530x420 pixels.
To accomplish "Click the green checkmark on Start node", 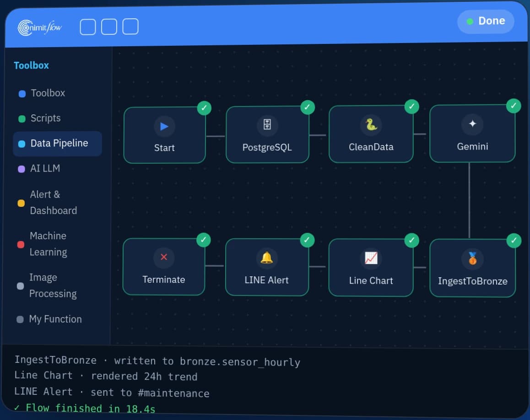I will [x=204, y=108].
